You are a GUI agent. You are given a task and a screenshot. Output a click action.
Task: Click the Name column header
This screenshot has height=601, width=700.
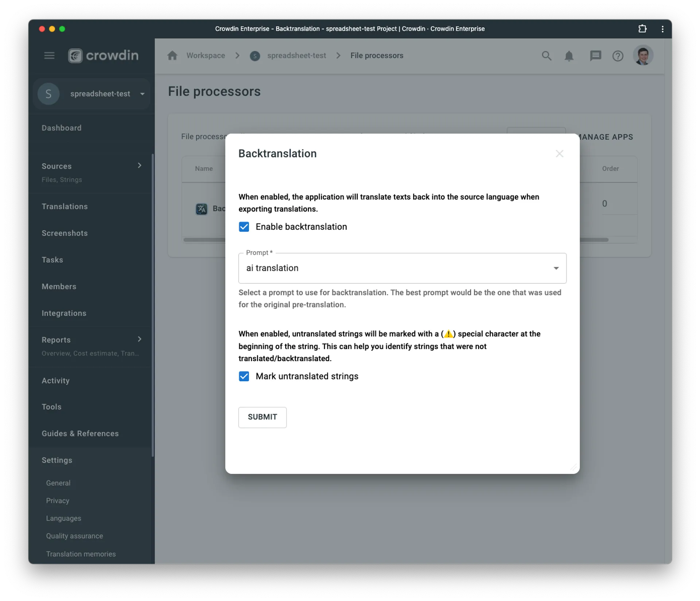click(204, 169)
